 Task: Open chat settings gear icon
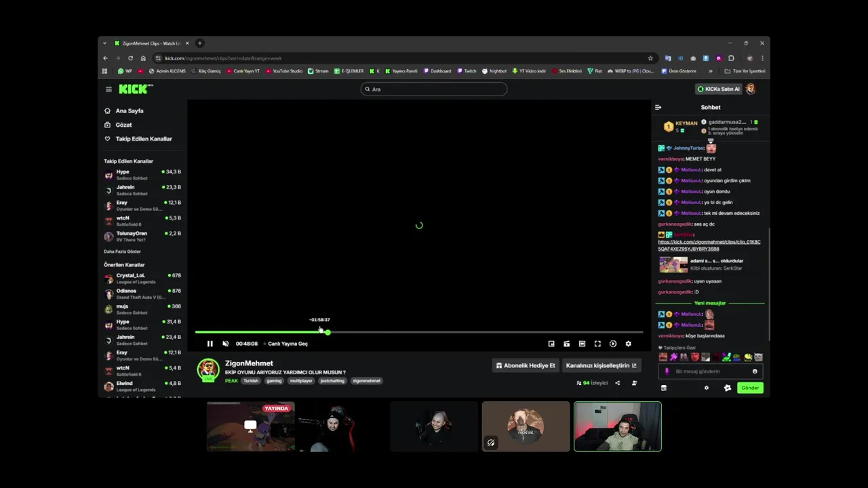click(707, 388)
